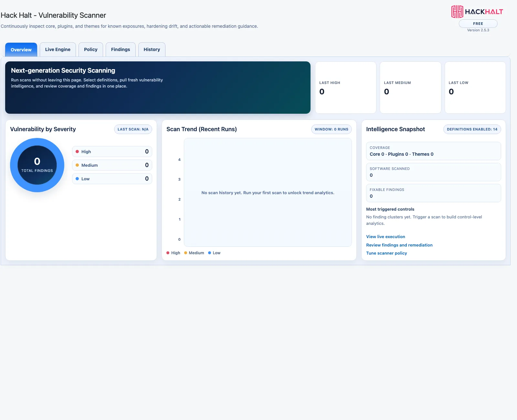
Task: Click the Low legend marker under the Scan Trend chart
Action: point(210,253)
